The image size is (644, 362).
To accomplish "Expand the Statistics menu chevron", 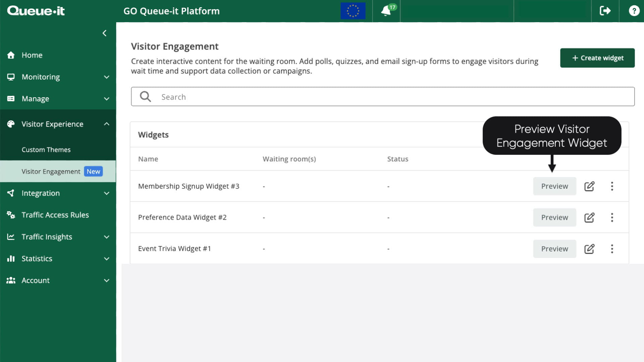I will pos(107,259).
